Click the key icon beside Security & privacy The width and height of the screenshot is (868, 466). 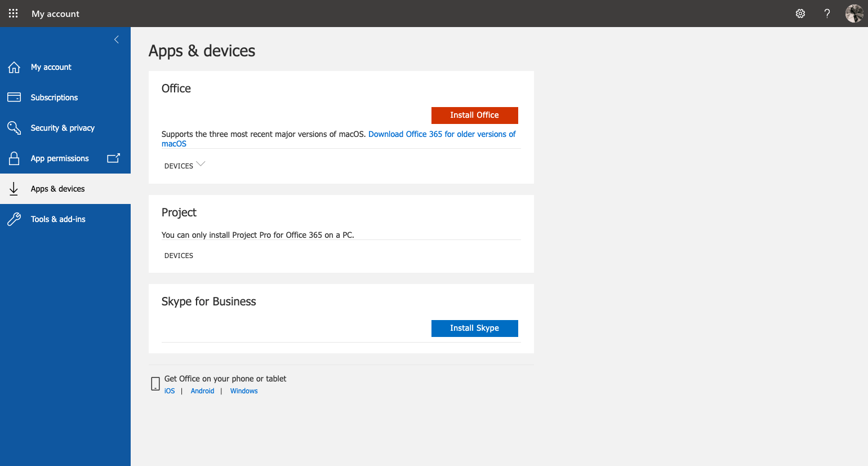coord(14,128)
